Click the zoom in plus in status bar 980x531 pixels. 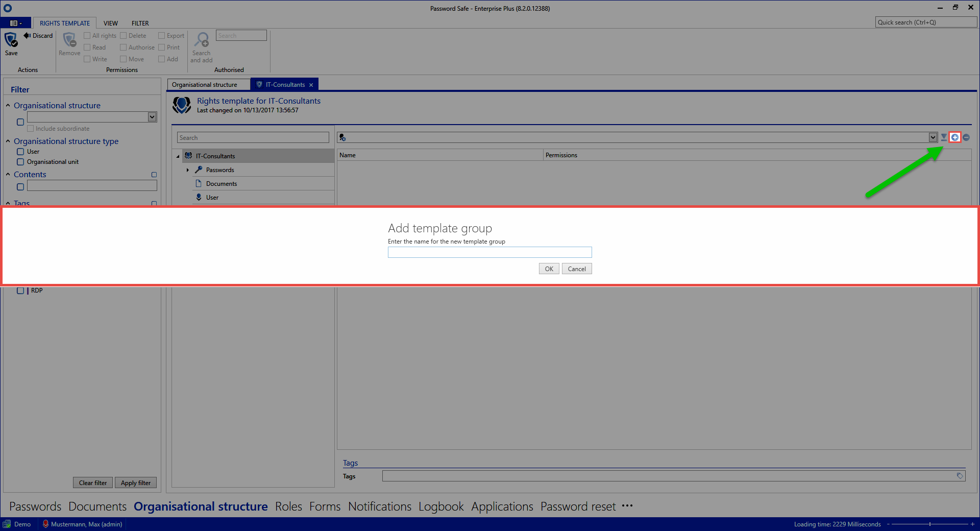(x=973, y=524)
